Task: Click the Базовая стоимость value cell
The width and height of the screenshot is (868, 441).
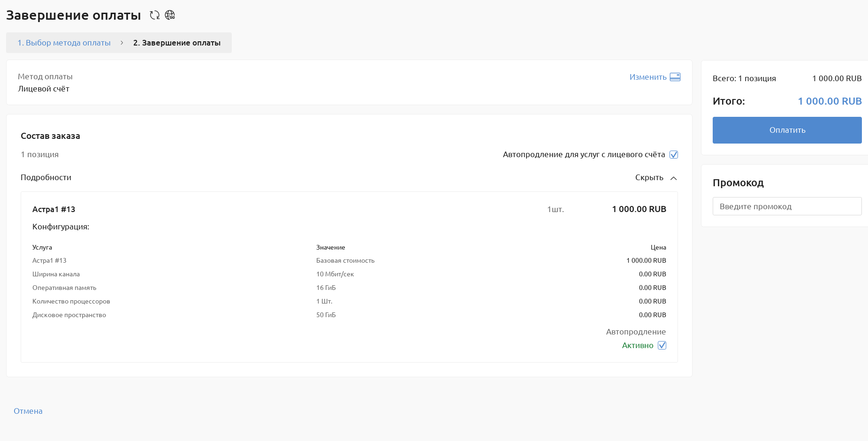Action: (x=345, y=260)
